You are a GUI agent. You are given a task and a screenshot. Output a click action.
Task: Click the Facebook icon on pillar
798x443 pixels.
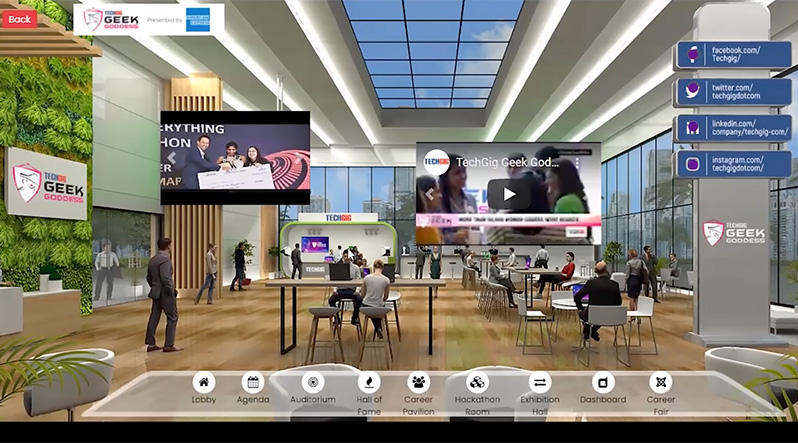(693, 54)
